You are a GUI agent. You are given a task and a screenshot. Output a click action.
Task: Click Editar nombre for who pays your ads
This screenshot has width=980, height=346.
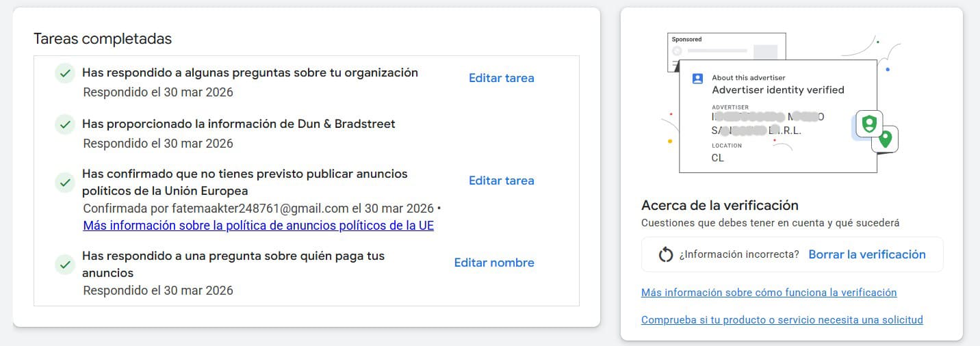[494, 263]
